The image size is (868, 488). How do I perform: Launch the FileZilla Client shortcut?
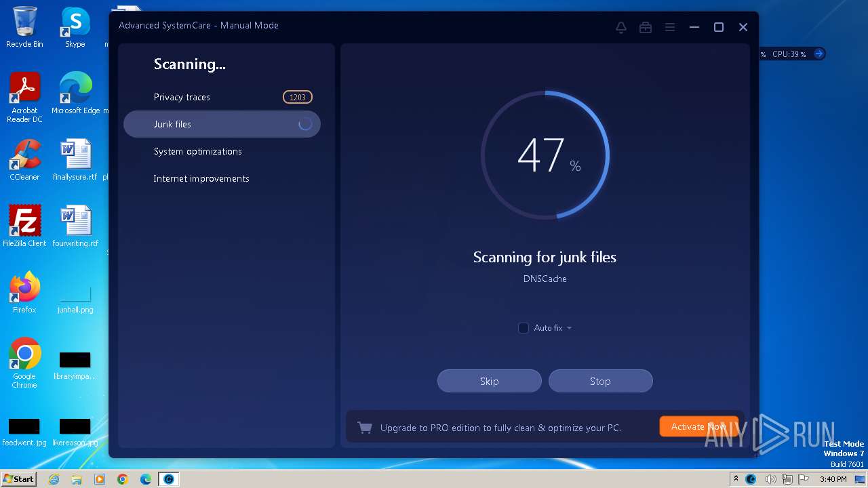pyautogui.click(x=24, y=226)
